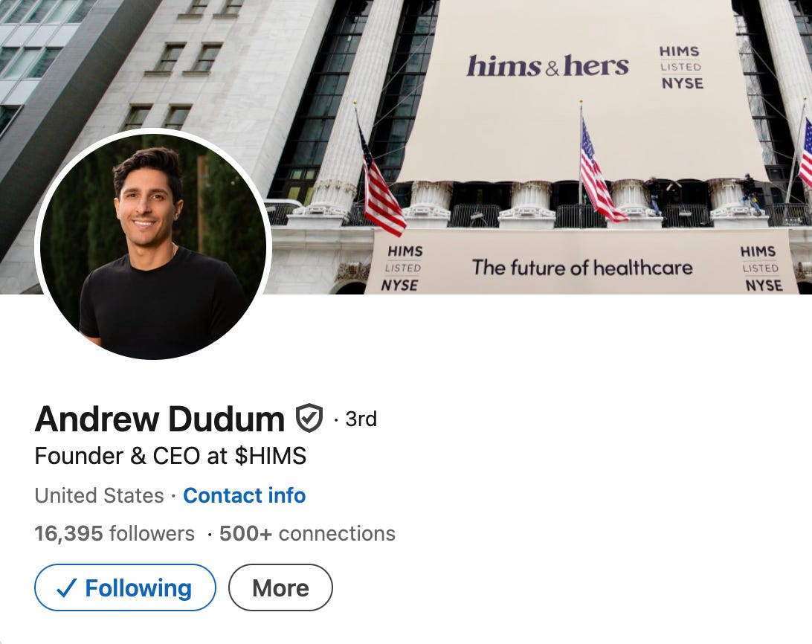This screenshot has height=644, width=812.
Task: Select the hims & hers logo on banner
Action: click(548, 66)
